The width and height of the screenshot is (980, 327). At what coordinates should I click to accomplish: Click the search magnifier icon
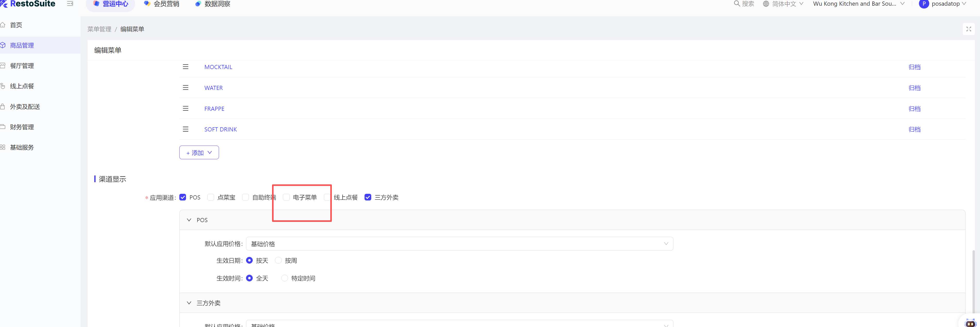pos(737,4)
